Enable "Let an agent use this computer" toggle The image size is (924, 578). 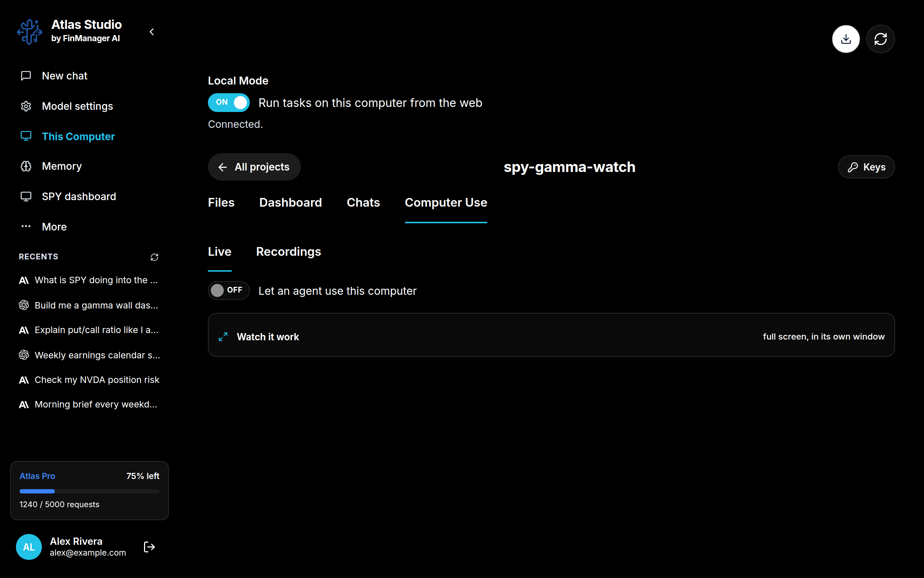(229, 290)
